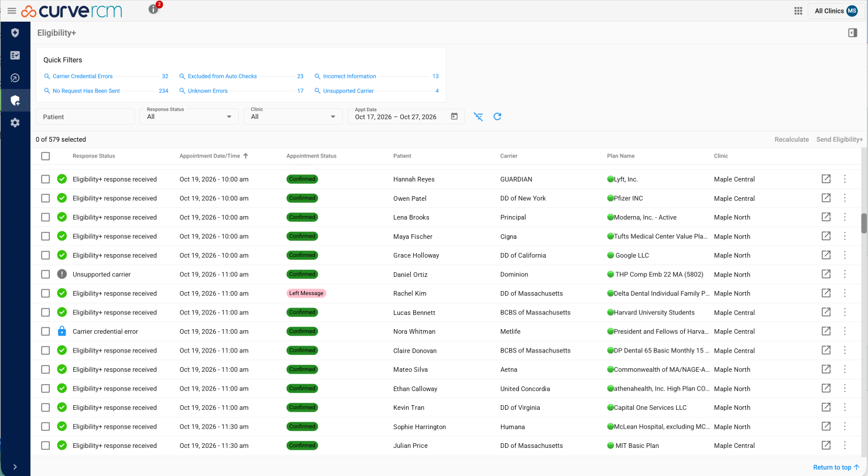Click the Send Eligibility+ button
The image size is (868, 476).
coord(839,139)
